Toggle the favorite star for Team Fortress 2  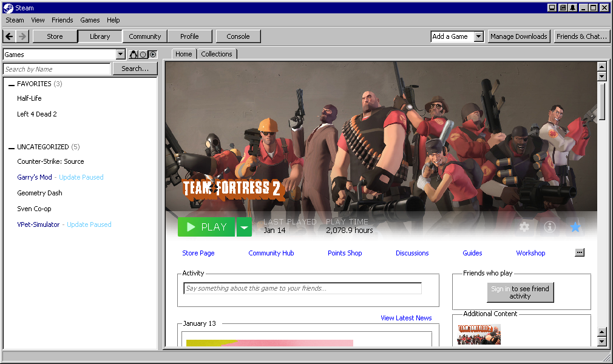(x=575, y=227)
